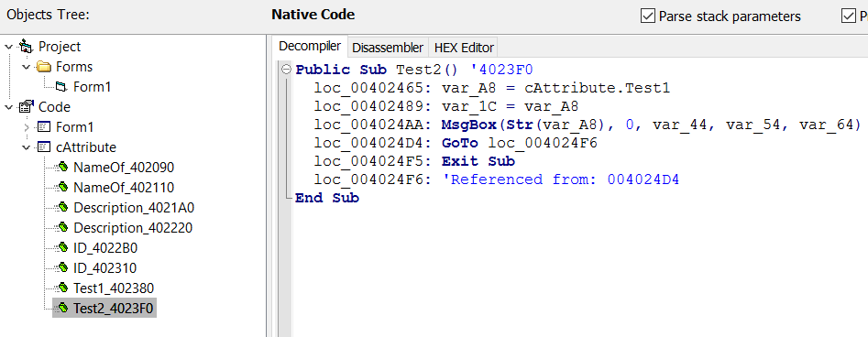Viewport: 868px width, 337px height.
Task: Click the 'Exit Sub' statement
Action: (x=478, y=161)
